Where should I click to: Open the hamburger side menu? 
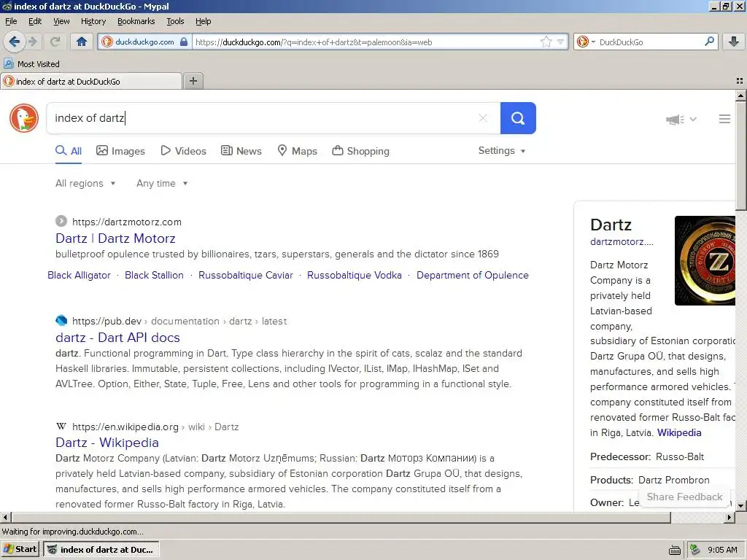click(724, 119)
